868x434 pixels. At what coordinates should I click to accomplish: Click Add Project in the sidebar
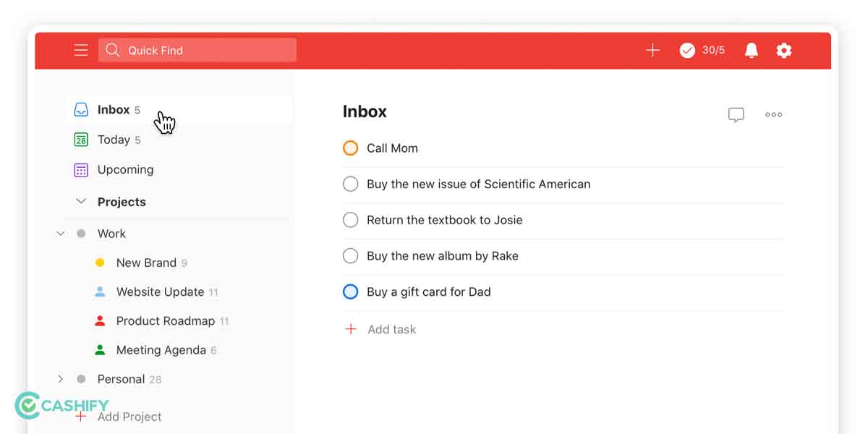(129, 417)
